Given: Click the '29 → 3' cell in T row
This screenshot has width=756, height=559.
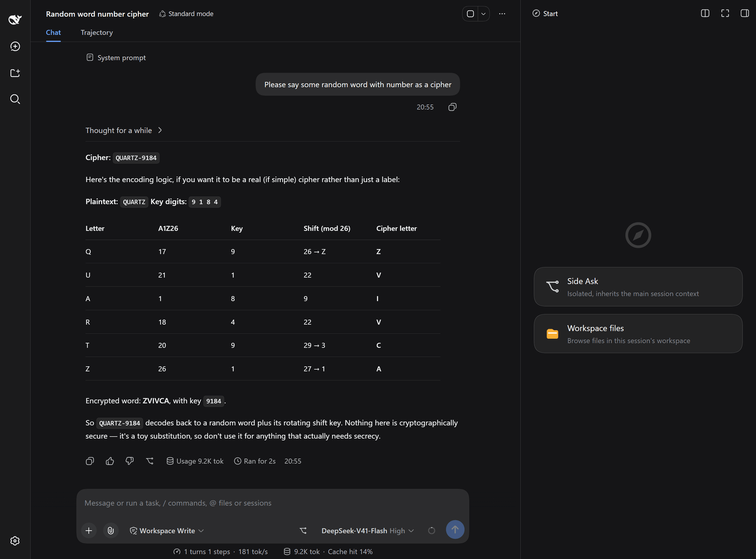Looking at the screenshot, I should 314,345.
